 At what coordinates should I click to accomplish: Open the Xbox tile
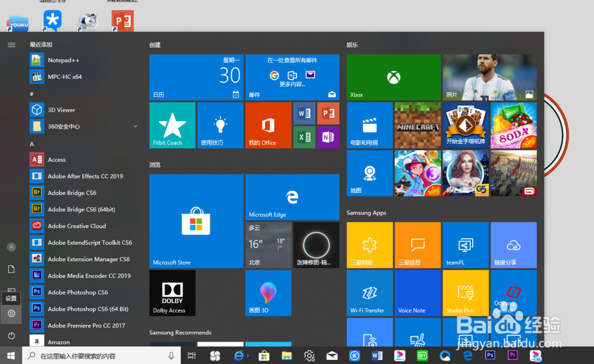pyautogui.click(x=393, y=77)
